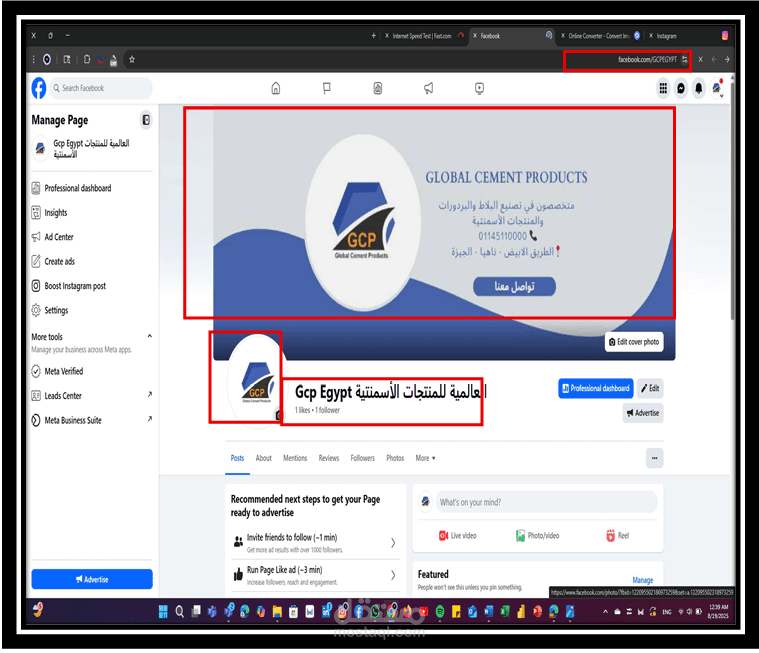Select the Followers tab
The image size is (759, 653).
pyautogui.click(x=363, y=458)
